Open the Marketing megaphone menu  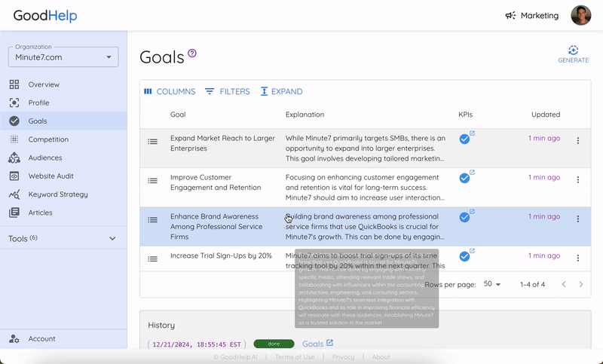tap(532, 16)
